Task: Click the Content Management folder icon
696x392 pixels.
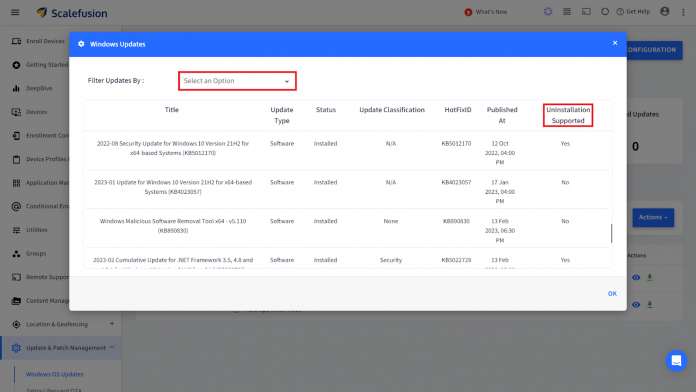Action: pyautogui.click(x=16, y=301)
